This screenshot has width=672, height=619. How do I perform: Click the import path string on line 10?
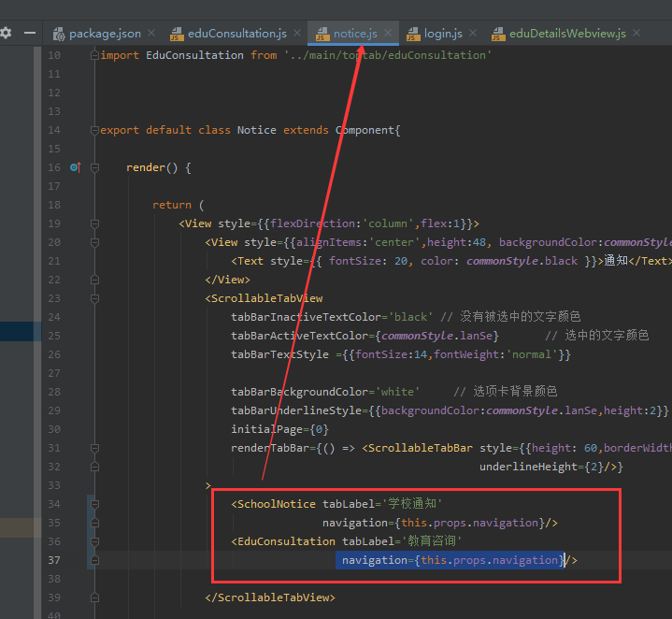(x=388, y=55)
